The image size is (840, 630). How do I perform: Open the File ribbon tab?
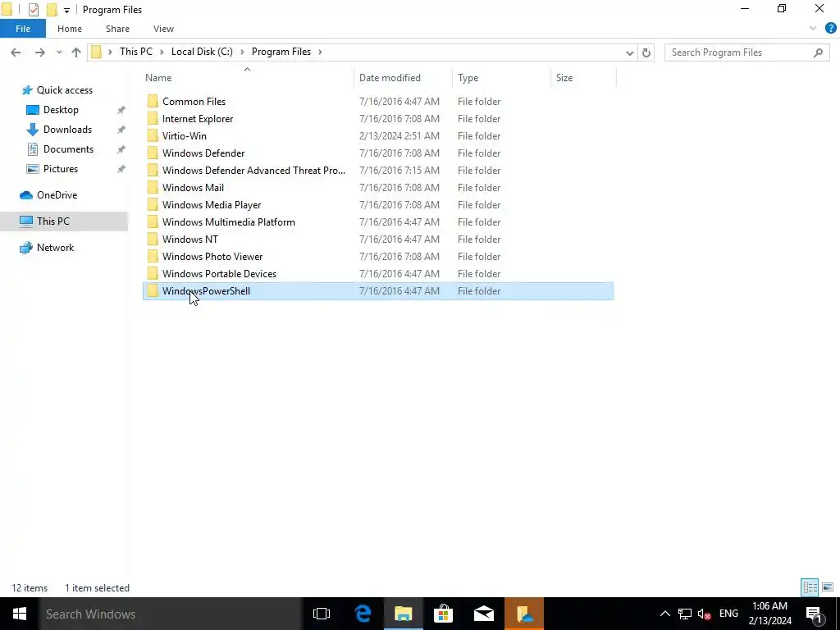23,29
